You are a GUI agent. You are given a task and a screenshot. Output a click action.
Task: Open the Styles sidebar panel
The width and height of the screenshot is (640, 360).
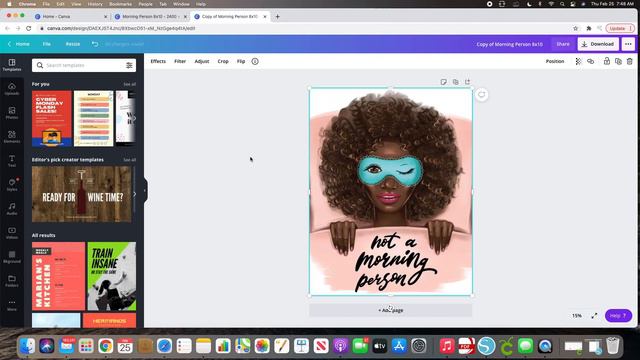12,185
